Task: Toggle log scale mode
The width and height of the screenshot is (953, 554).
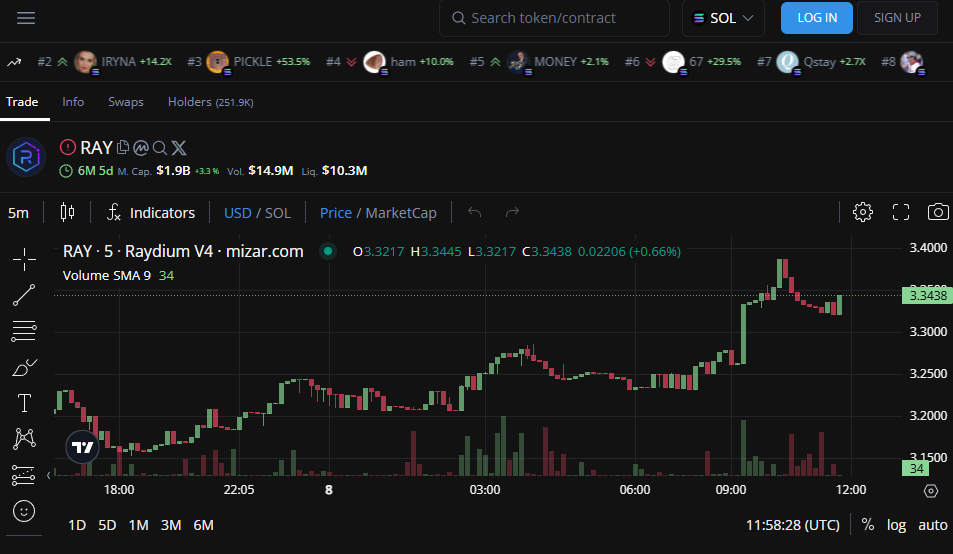Action: (896, 525)
